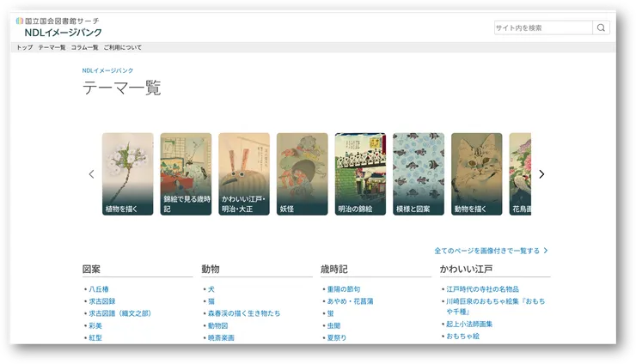Image resolution: width=636 pixels, height=364 pixels.
Task: Open the 猫 link under 動物
Action: [x=211, y=301]
